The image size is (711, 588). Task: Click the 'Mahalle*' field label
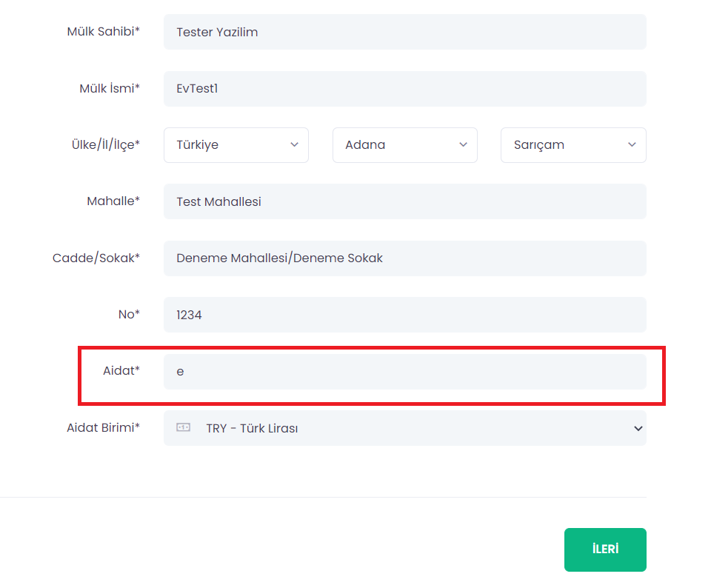[113, 201]
